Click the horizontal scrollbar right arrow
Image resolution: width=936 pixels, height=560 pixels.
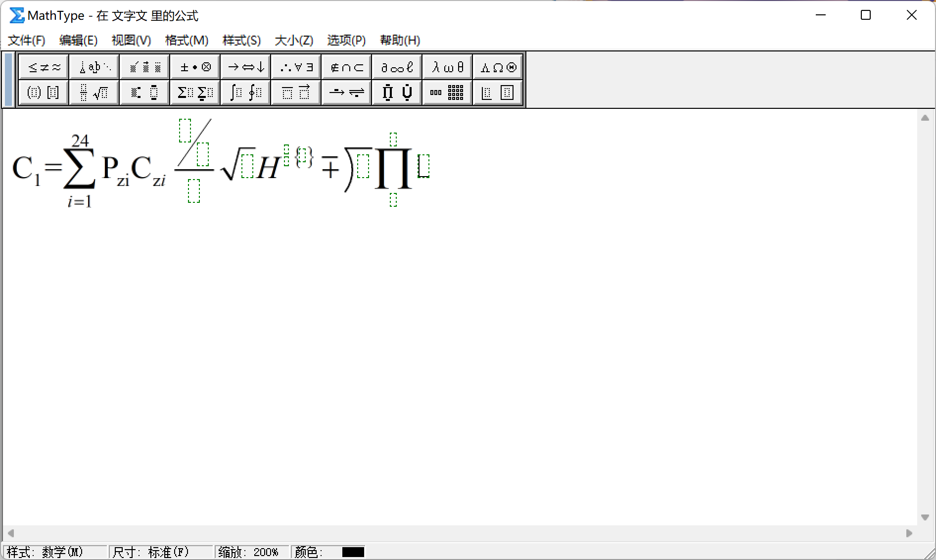[x=909, y=533]
